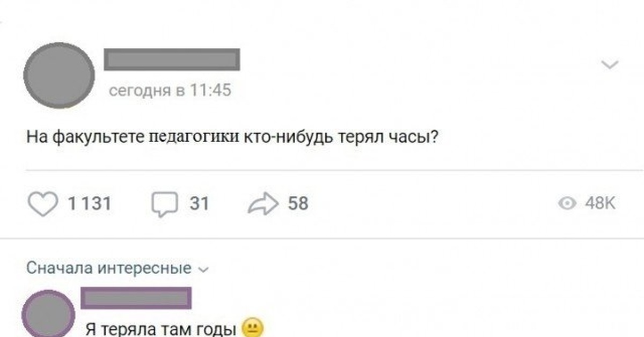The height and width of the screenshot is (337, 644).
Task: Open the post timestamp "сегодня в 11:45"
Action: click(170, 90)
